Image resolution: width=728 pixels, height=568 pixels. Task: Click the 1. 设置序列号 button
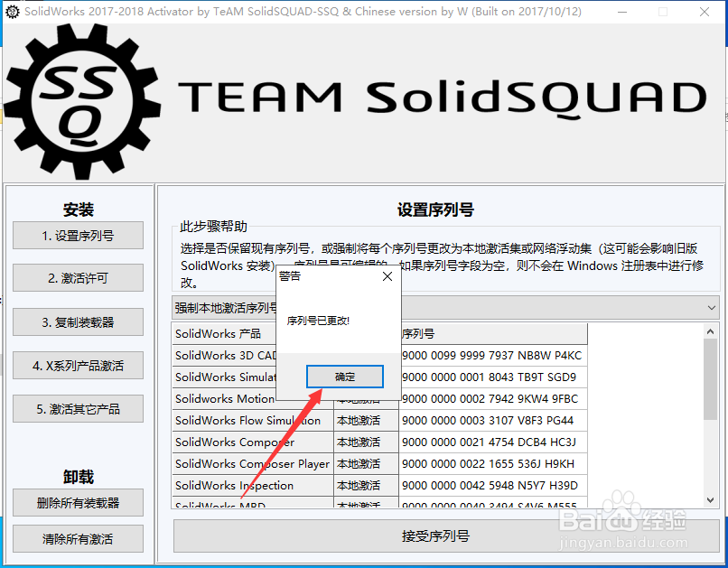coord(78,236)
